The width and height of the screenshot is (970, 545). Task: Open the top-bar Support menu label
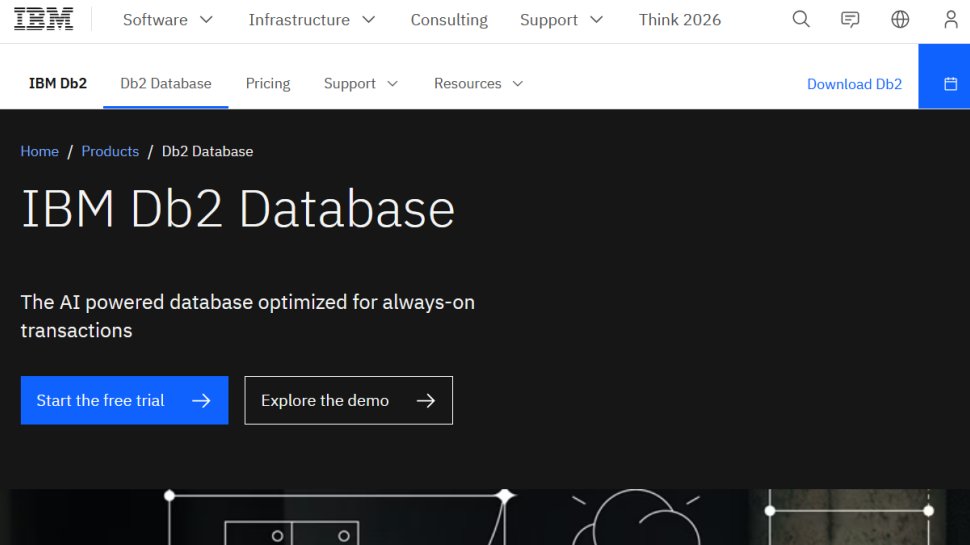(x=549, y=20)
